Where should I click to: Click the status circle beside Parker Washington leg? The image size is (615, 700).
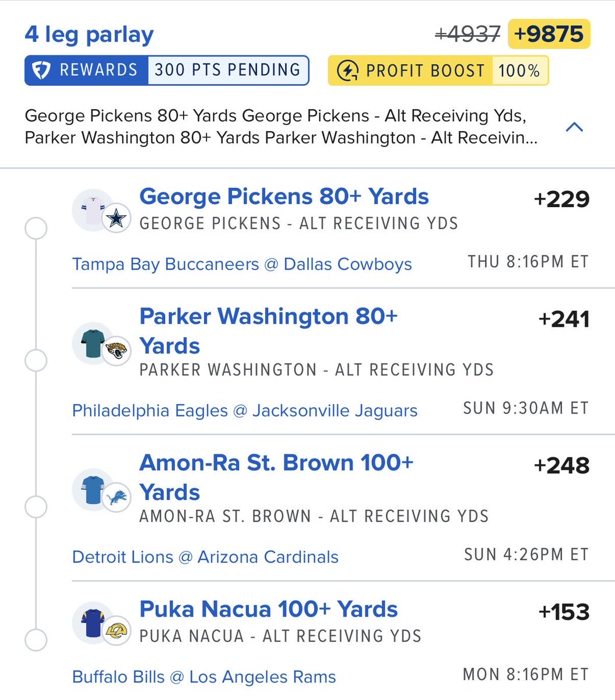[x=36, y=361]
